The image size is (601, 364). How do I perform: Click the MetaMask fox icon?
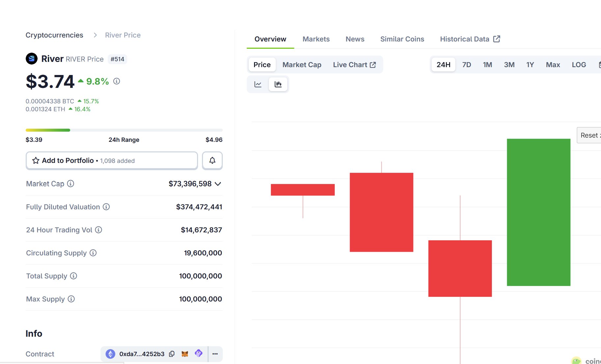[185, 354]
